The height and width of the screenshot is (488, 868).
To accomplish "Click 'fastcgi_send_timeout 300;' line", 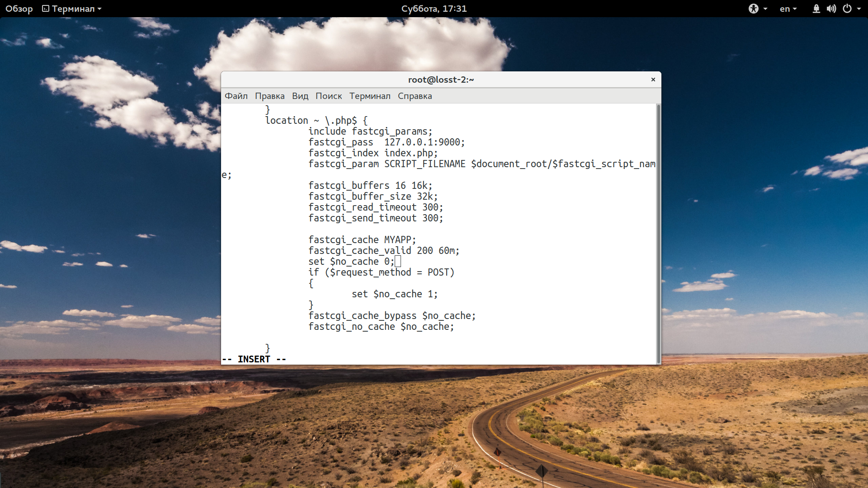I will pyautogui.click(x=376, y=218).
